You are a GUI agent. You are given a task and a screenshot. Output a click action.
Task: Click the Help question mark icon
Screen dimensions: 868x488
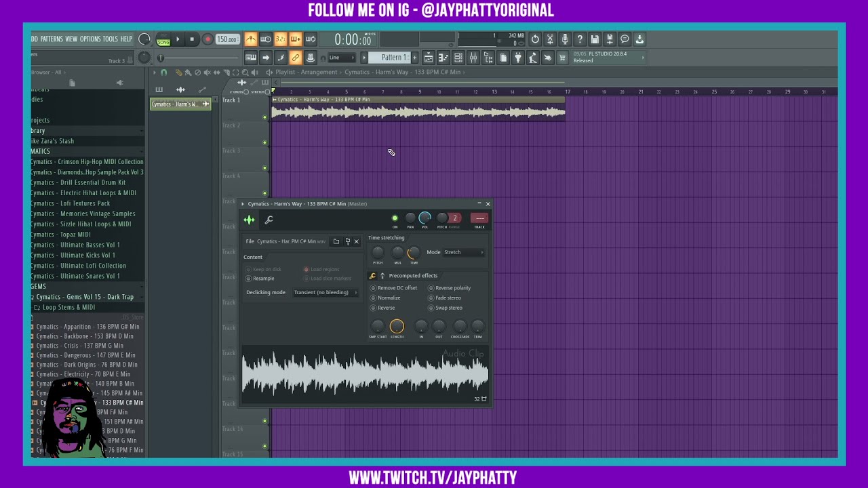pos(580,39)
